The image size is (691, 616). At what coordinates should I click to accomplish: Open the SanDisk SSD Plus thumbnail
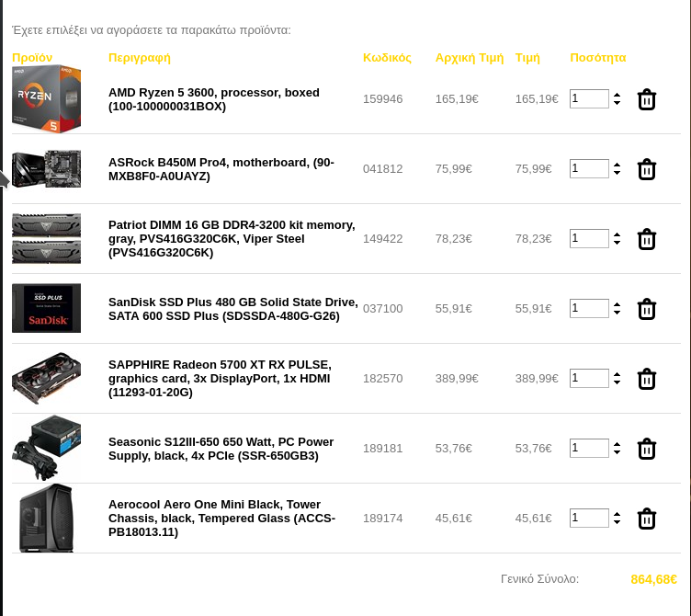click(46, 308)
